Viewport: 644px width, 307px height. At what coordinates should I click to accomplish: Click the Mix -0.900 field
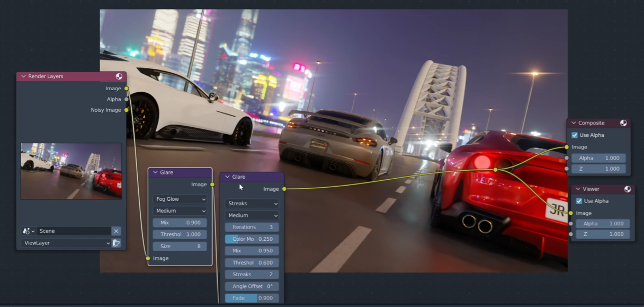[180, 223]
